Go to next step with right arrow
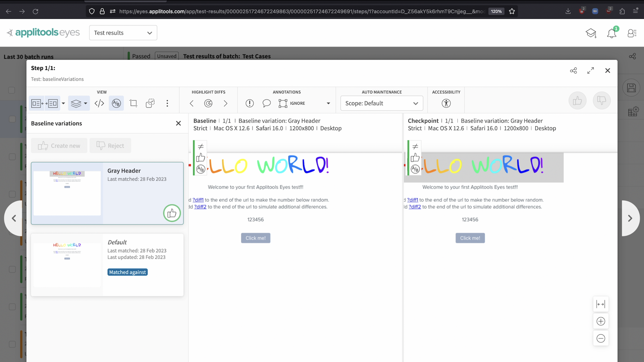This screenshot has height=362, width=644. [x=630, y=218]
